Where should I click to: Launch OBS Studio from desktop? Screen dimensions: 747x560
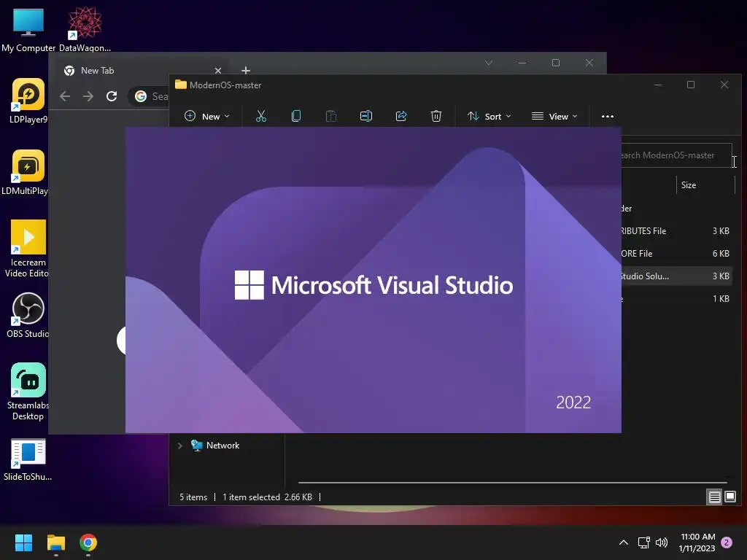click(x=28, y=315)
